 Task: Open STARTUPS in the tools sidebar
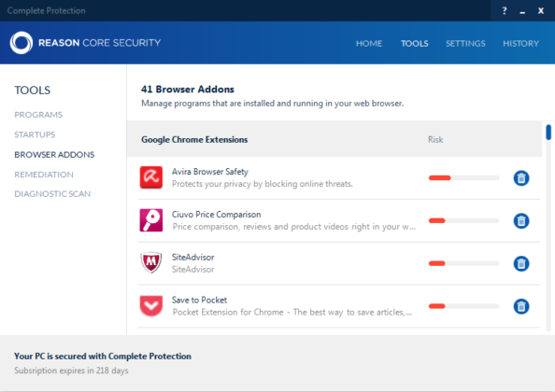35,134
